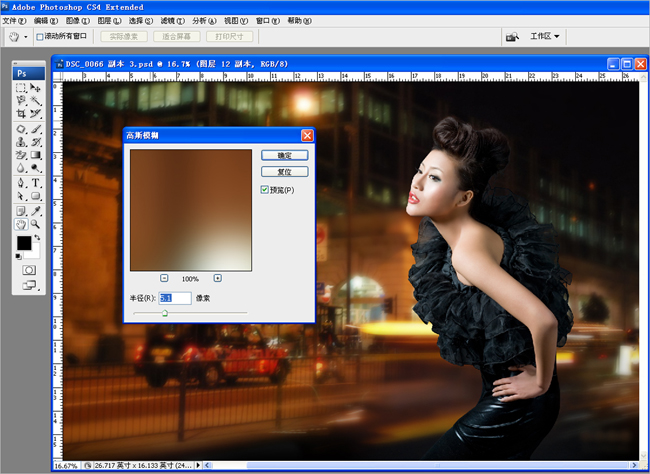
Task: Open the 工作区 workspace dropdown
Action: (x=545, y=36)
